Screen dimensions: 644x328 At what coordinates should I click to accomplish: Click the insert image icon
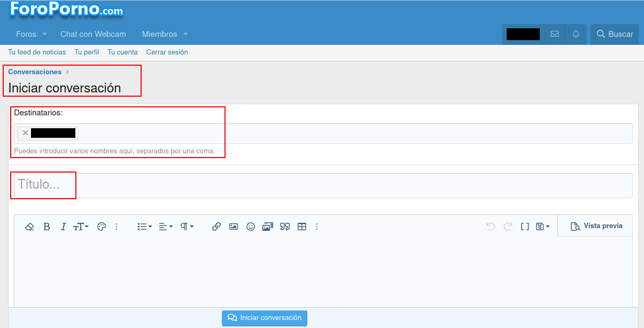click(x=234, y=227)
